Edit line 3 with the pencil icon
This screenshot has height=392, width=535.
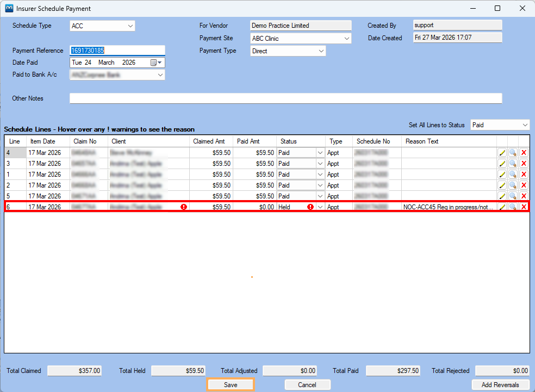(x=502, y=164)
